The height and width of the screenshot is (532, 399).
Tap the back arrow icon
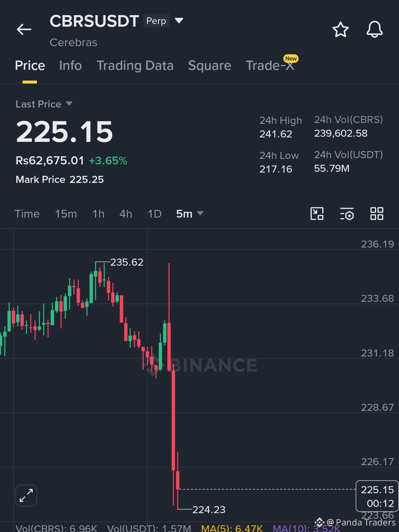[24, 29]
